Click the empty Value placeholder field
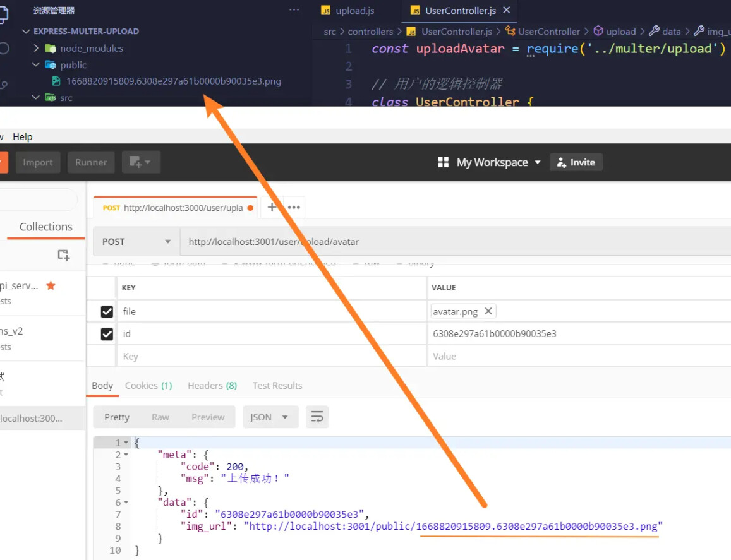 (579, 357)
